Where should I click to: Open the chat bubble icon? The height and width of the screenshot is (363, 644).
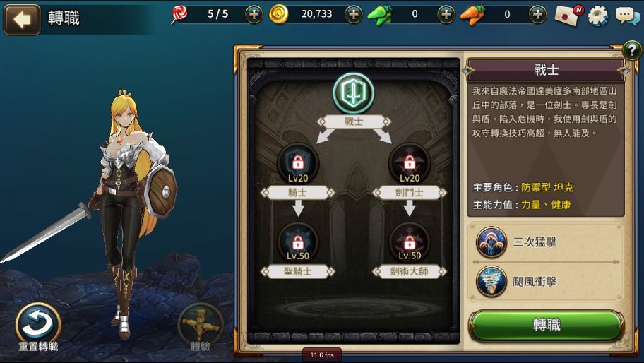pyautogui.click(x=627, y=16)
